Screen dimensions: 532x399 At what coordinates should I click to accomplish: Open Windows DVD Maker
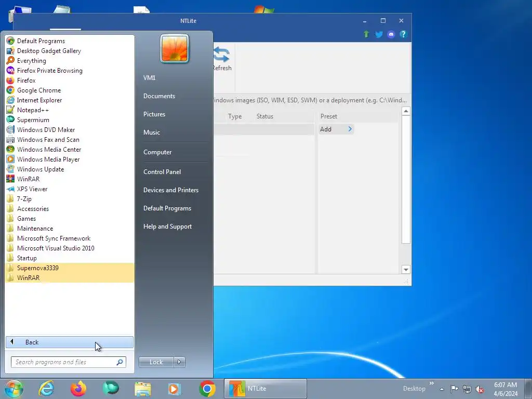[x=70, y=129]
